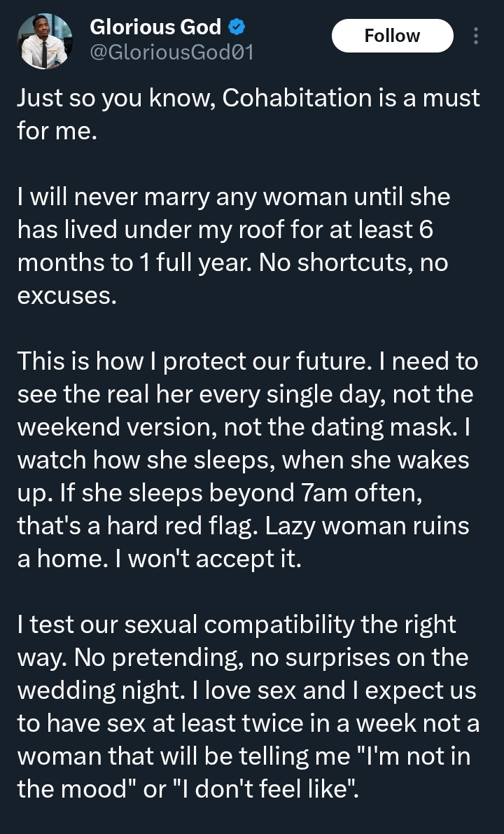Open the post options dropdown via three dots

(x=476, y=35)
